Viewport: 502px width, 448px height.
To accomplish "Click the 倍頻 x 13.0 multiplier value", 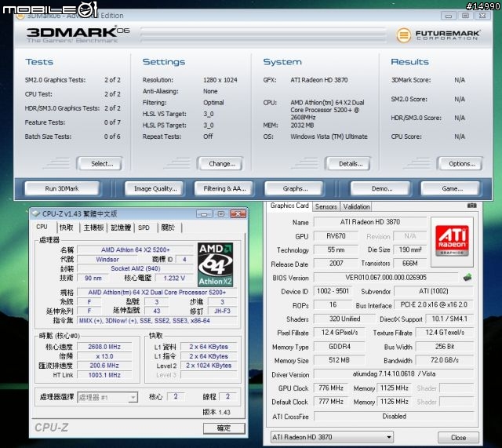I will tap(104, 356).
